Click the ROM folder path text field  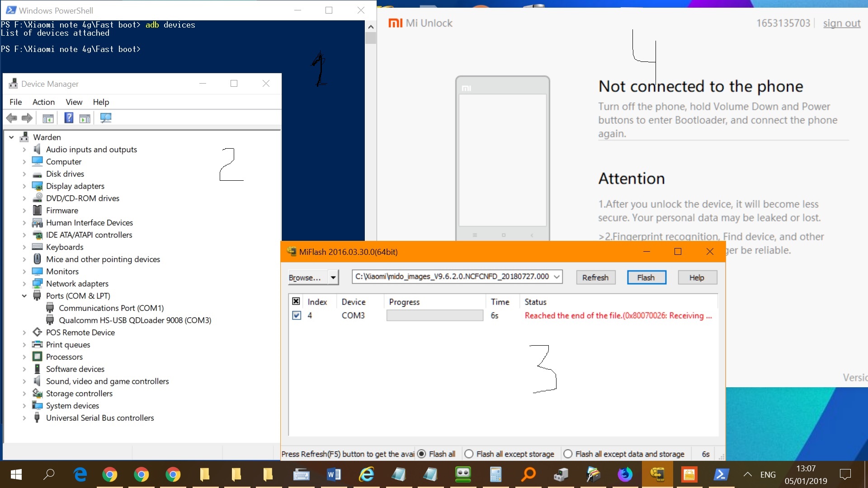point(452,276)
